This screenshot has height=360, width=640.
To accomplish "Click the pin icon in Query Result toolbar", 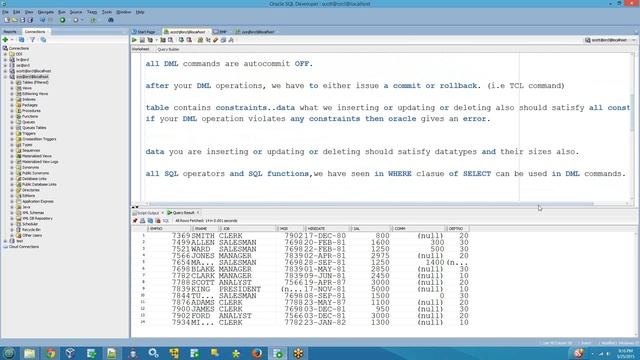I will tap(135, 221).
